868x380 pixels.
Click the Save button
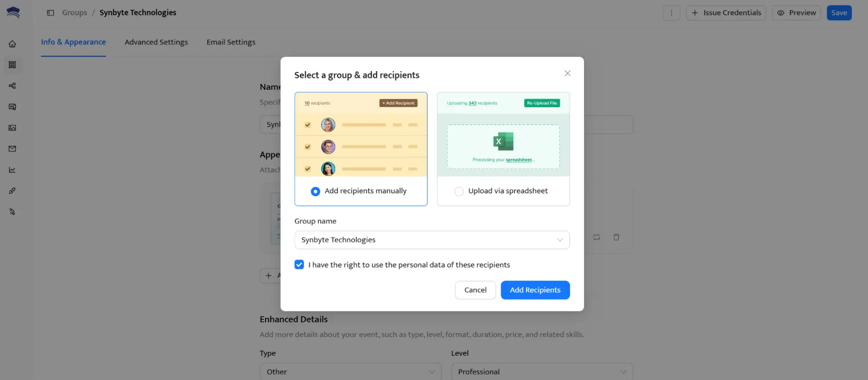coord(839,13)
